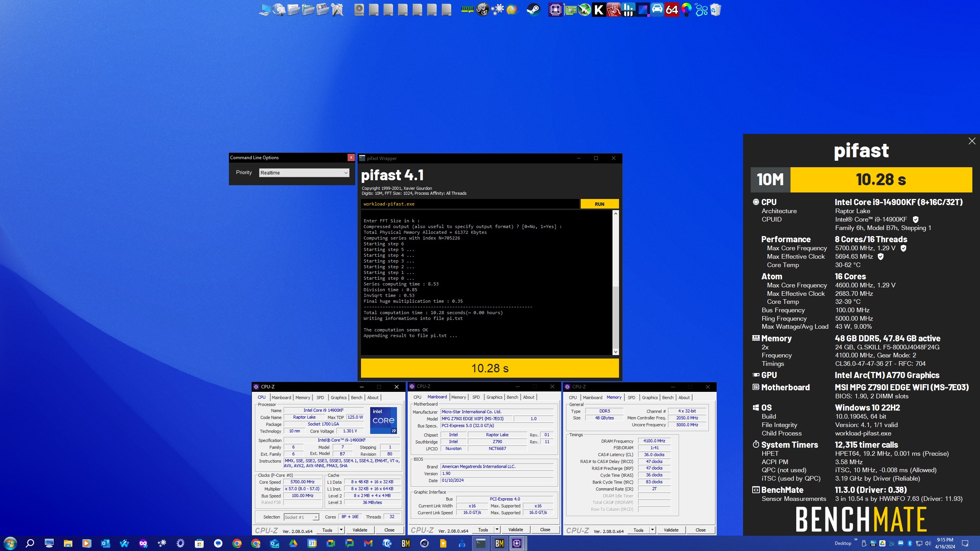Click Validate in the middle CPU-Z window

516,530
